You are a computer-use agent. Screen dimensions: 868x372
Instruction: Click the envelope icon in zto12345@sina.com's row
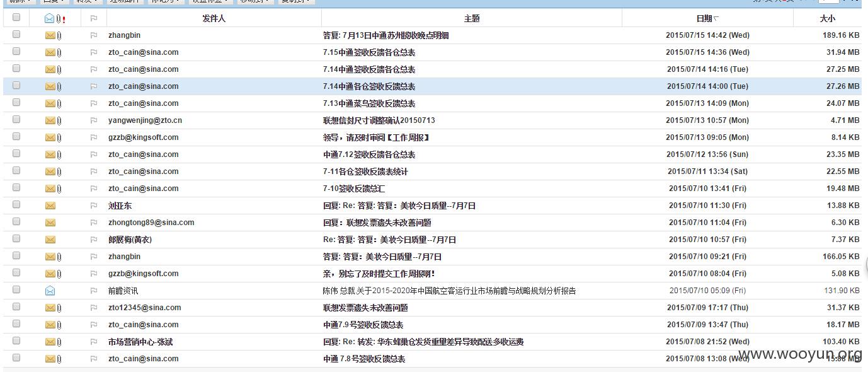tap(50, 308)
